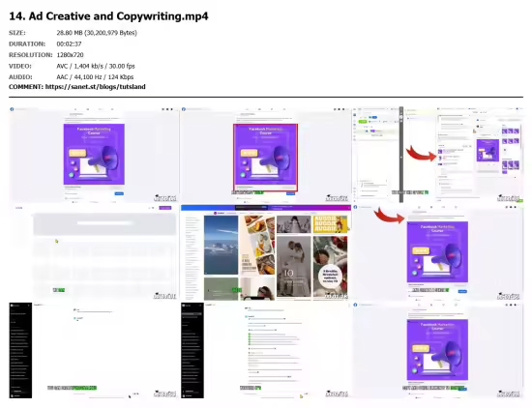This screenshot has width=532, height=408.
Task: Click the "VIDEO:" label
Action: [x=20, y=66]
